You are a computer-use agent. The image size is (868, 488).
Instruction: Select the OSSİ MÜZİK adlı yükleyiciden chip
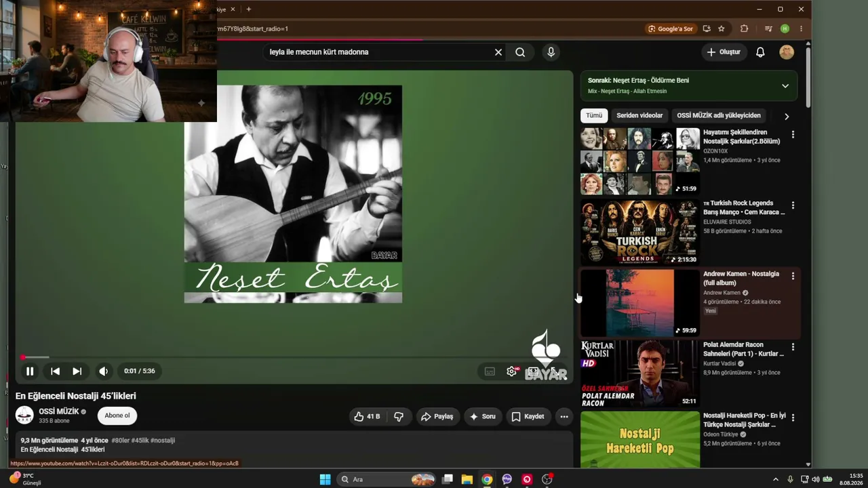[719, 116]
